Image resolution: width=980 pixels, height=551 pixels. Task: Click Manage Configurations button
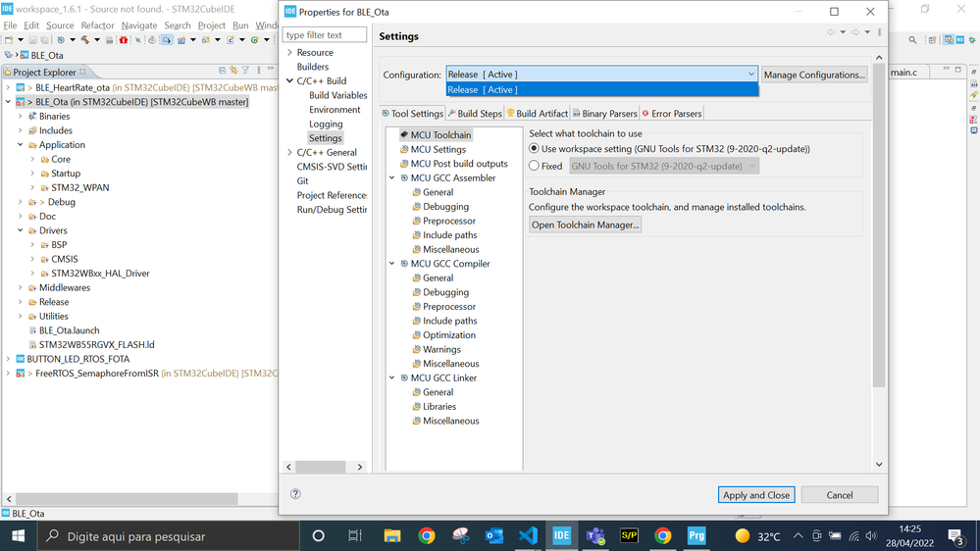tap(814, 75)
